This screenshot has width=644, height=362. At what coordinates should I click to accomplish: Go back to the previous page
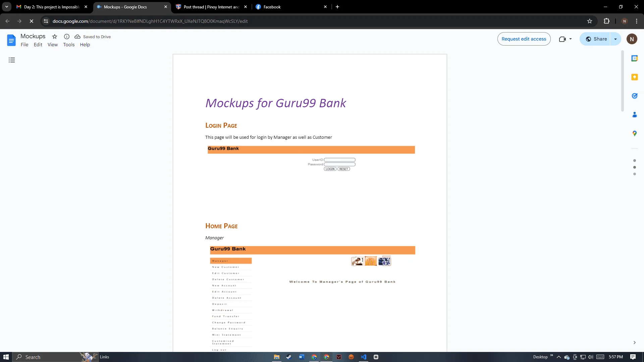7,21
